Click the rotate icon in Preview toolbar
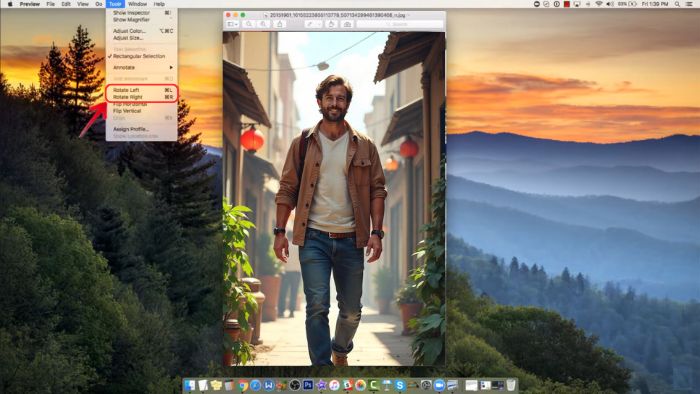 point(331,24)
